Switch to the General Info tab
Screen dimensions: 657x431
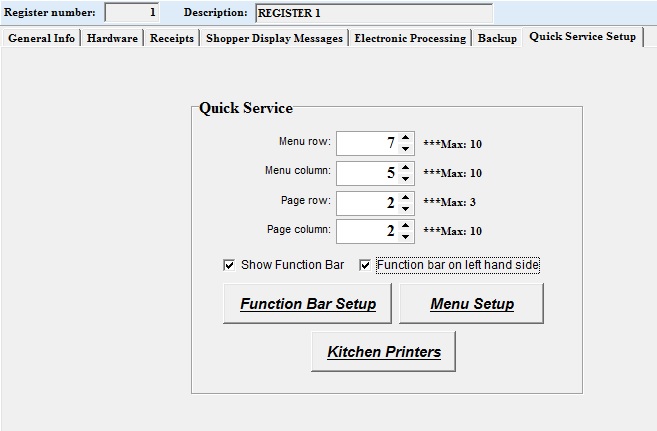pos(41,38)
